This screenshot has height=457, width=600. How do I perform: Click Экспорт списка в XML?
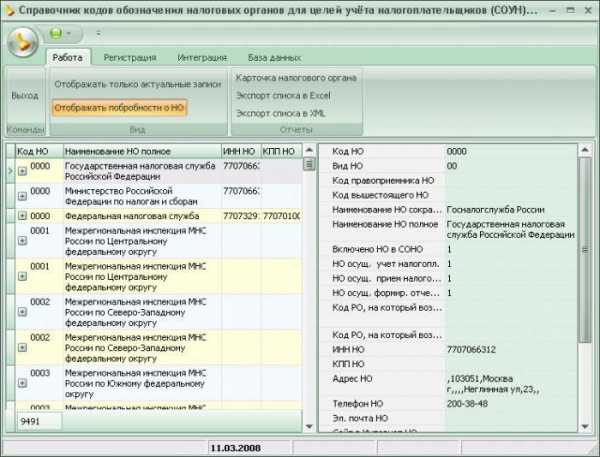[279, 113]
